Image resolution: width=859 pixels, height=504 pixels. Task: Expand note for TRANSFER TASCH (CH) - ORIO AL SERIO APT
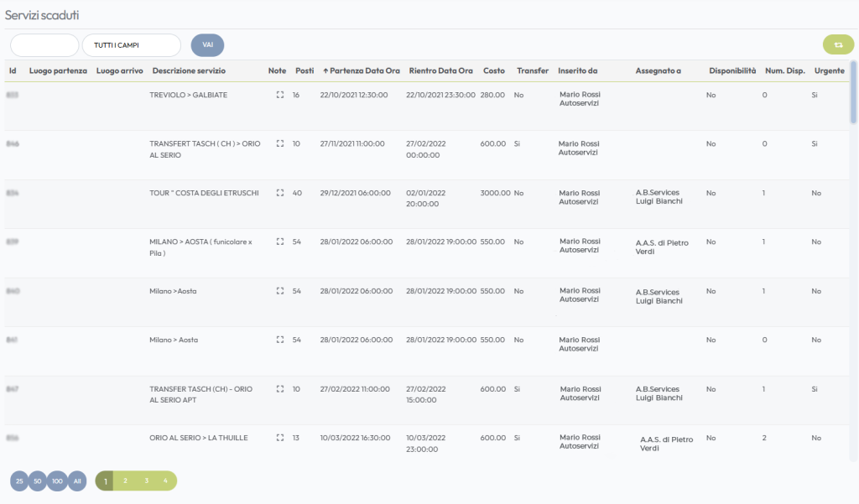tap(280, 389)
